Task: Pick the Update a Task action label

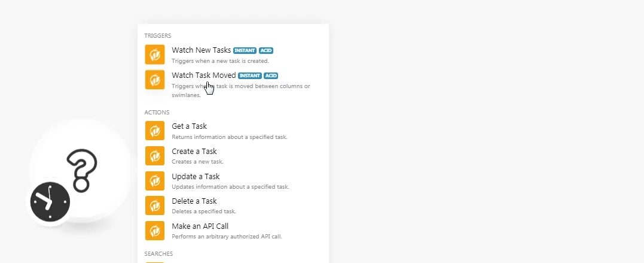Action: coord(196,177)
